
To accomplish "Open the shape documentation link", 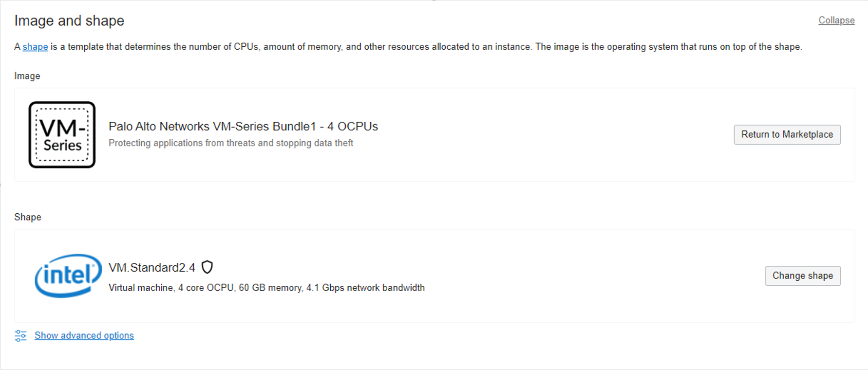I will click(x=35, y=47).
